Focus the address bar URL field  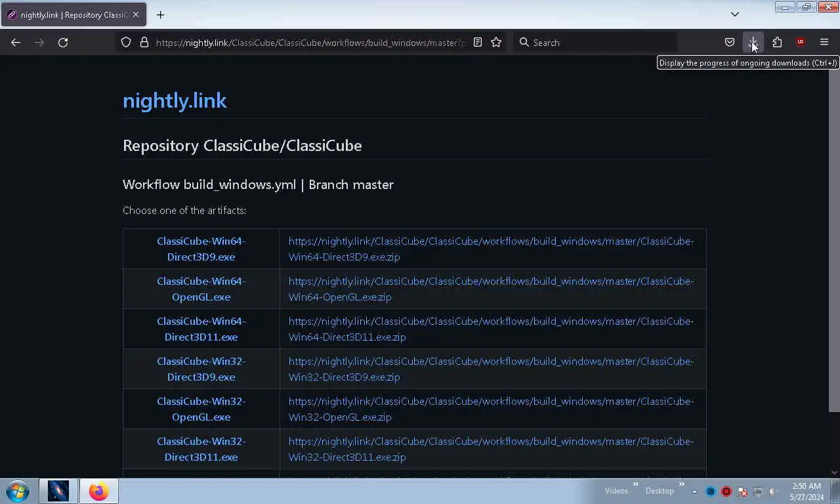click(310, 43)
